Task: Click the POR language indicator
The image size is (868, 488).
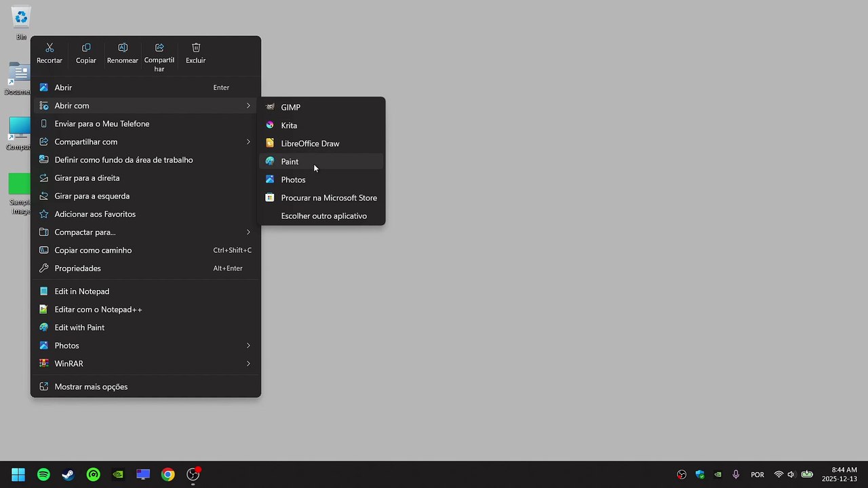Action: pyautogui.click(x=757, y=474)
